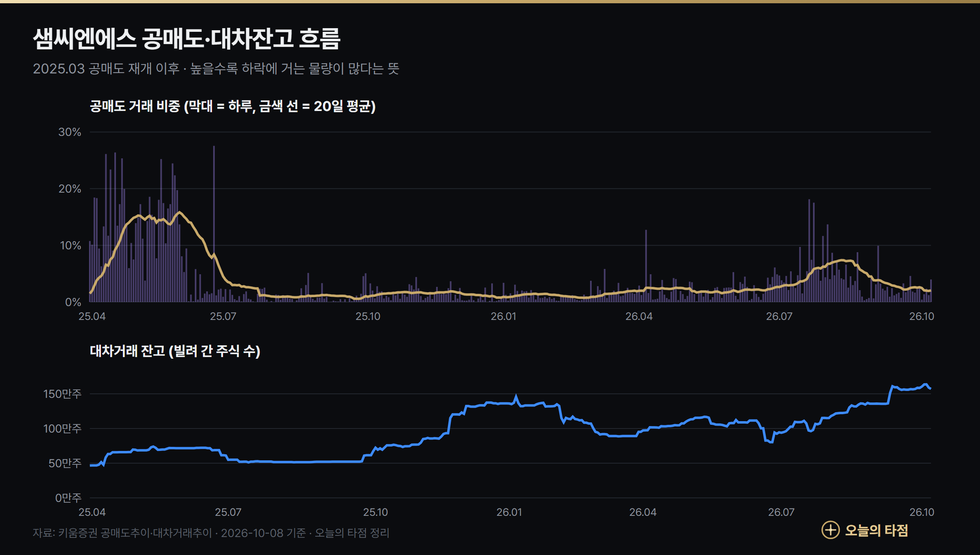The height and width of the screenshot is (555, 980).
Task: Click the '0%' y-axis label
Action: [73, 302]
